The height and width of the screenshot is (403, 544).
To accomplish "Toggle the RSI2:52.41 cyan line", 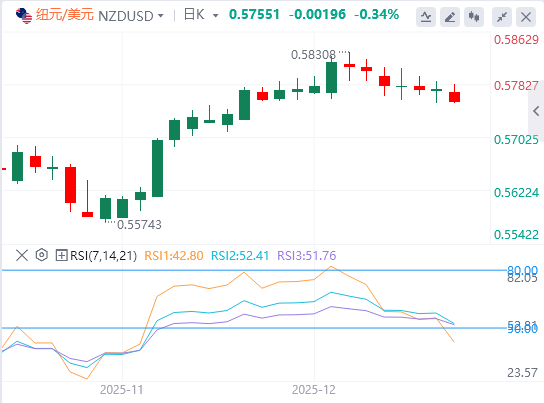I will tap(240, 256).
